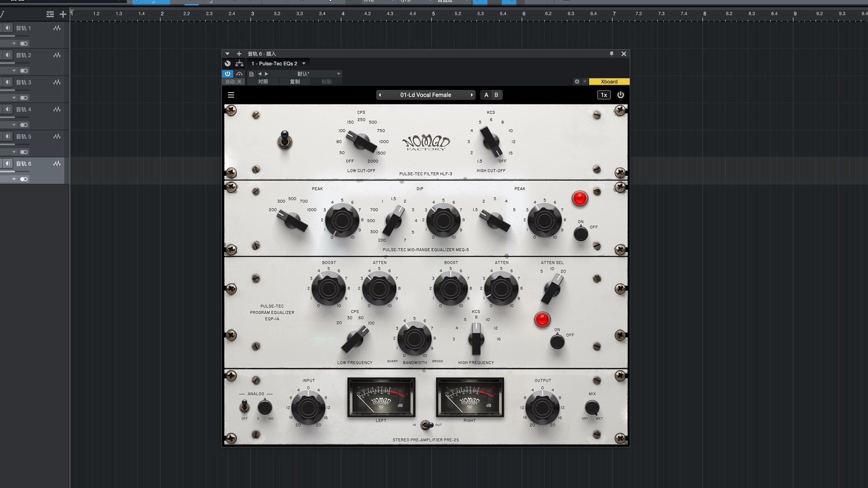
Task: Toggle the link switch on 音轨 6
Action: 24,179
